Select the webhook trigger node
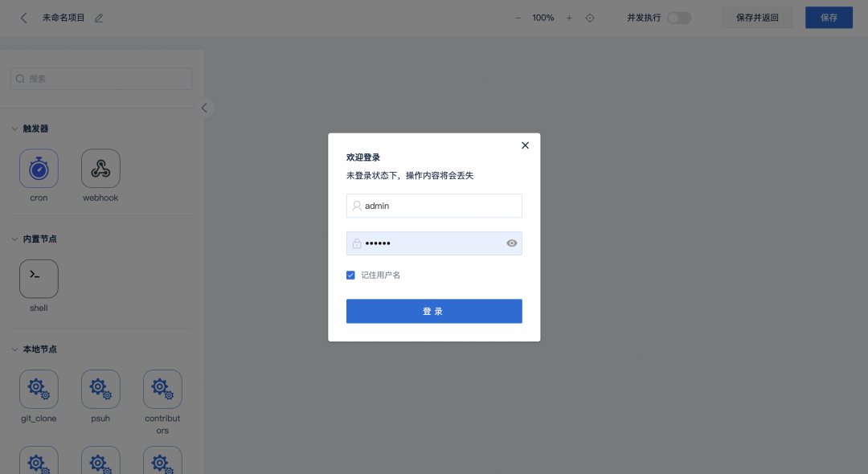This screenshot has width=868, height=474. coord(100,168)
